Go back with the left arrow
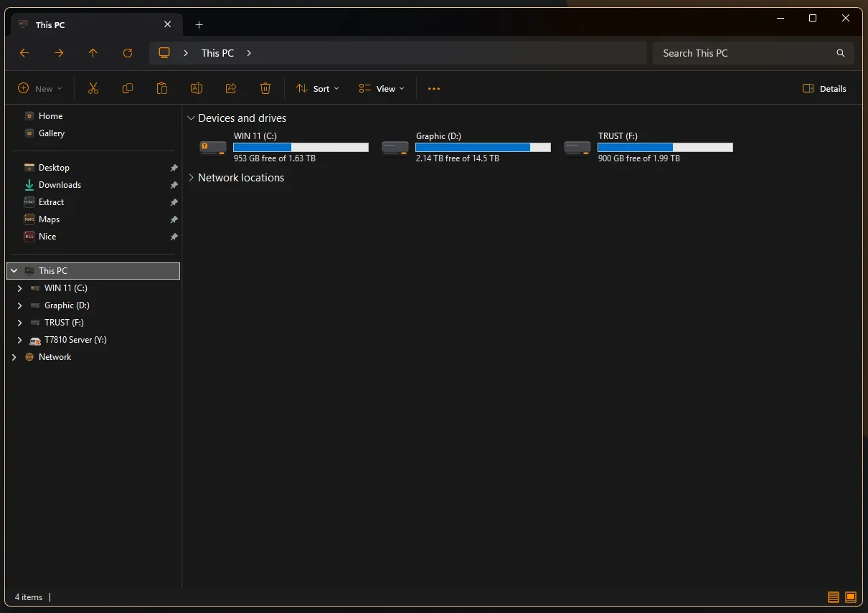Viewport: 868px width, 613px height. (x=24, y=53)
